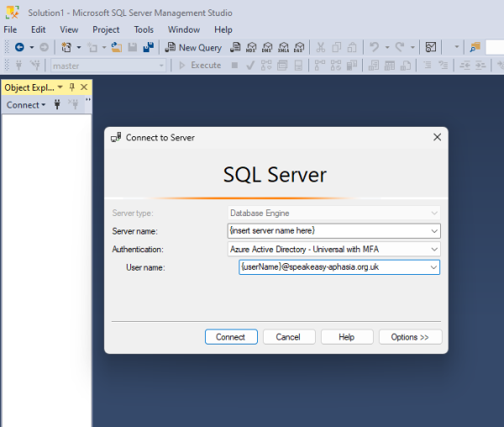Open the Tools menu
504x427 pixels.
144,29
